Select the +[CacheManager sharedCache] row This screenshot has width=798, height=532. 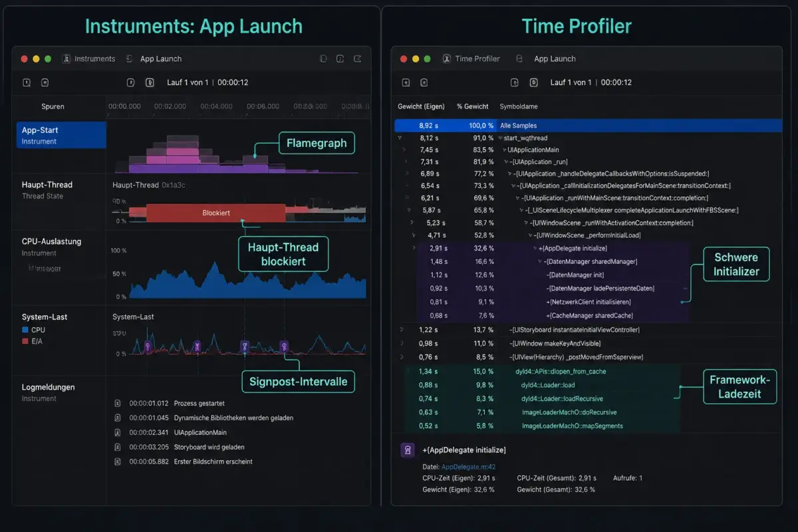pos(554,315)
